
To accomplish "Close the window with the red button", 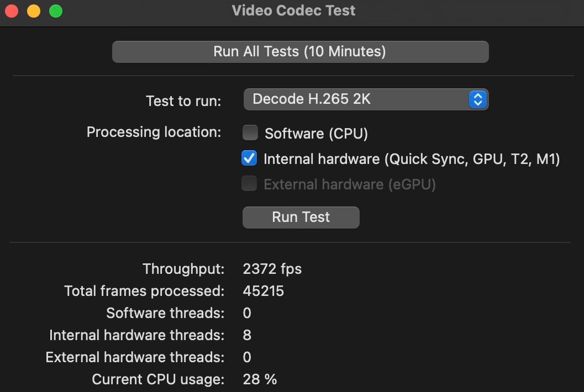I will point(12,10).
